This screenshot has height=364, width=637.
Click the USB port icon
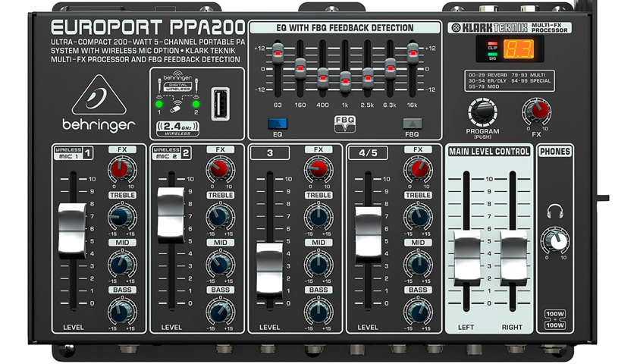point(221,104)
